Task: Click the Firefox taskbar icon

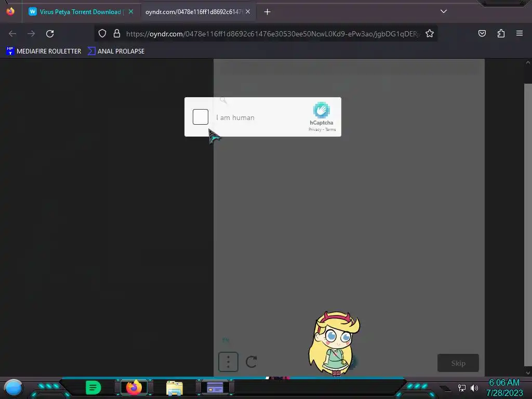Action: click(x=134, y=388)
